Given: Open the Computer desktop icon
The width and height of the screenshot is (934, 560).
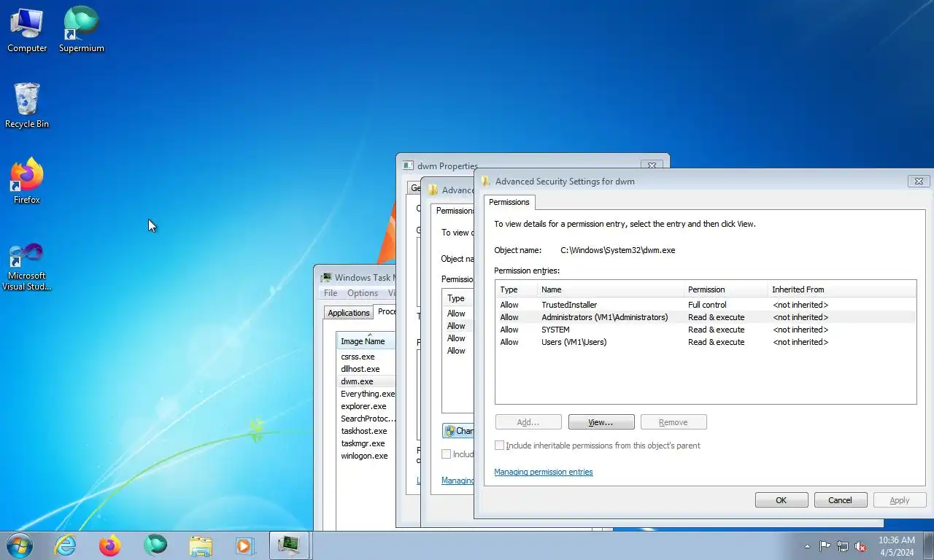Looking at the screenshot, I should pyautogui.click(x=27, y=31).
